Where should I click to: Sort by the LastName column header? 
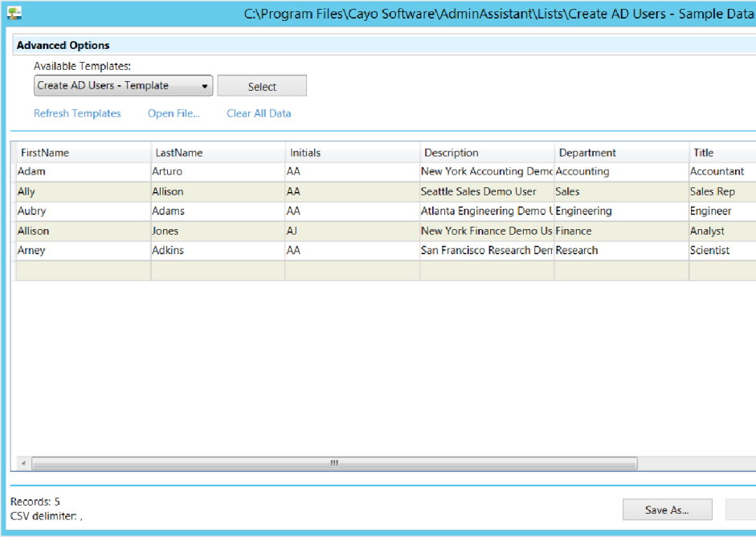point(218,153)
